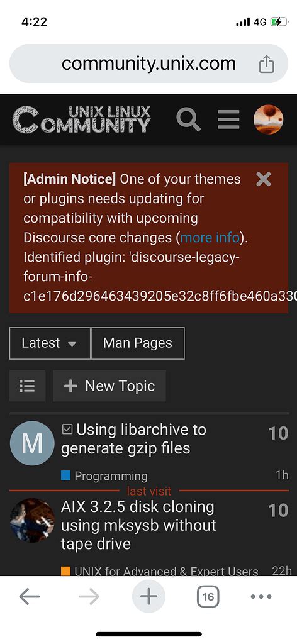Open a new browser tab with plus
The height and width of the screenshot is (644, 297).
(148, 596)
